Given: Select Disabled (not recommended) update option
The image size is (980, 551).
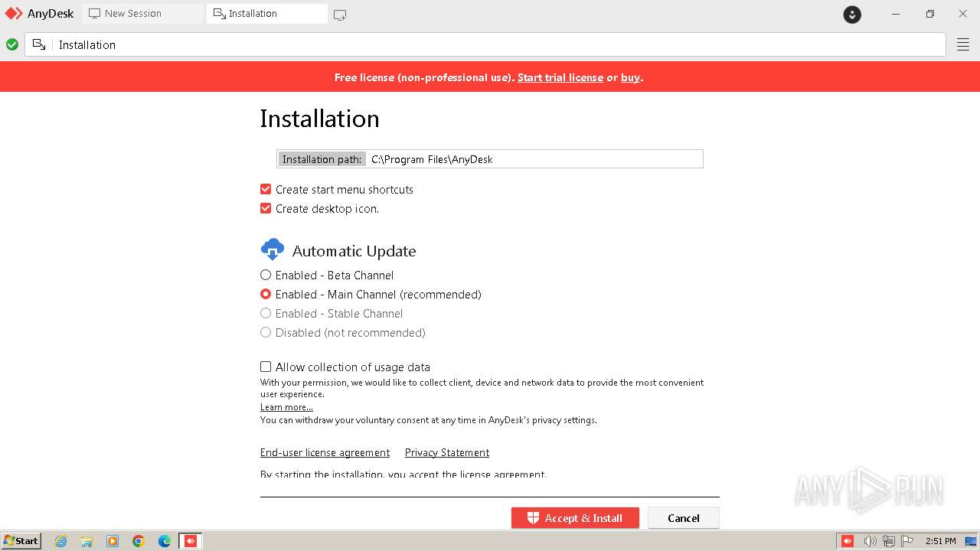Looking at the screenshot, I should (266, 332).
